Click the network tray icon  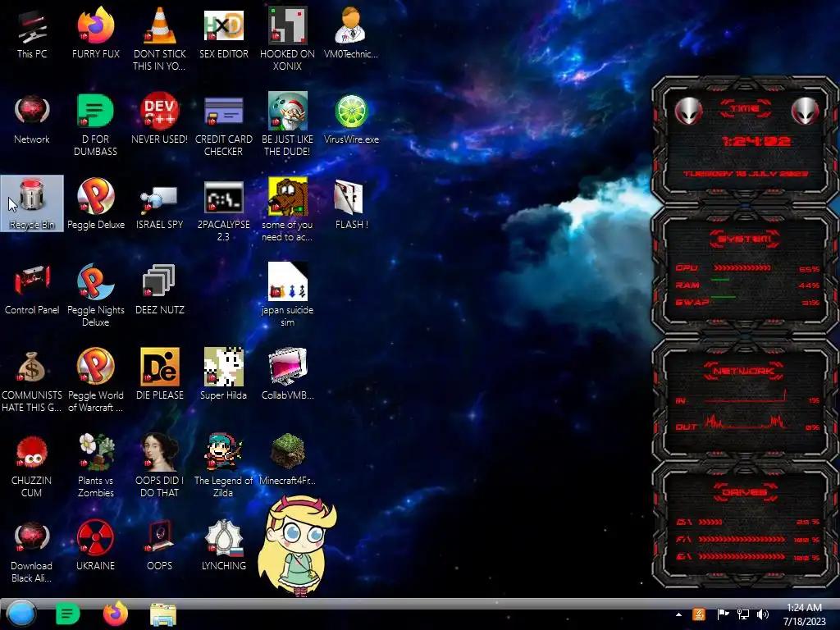coord(743,614)
